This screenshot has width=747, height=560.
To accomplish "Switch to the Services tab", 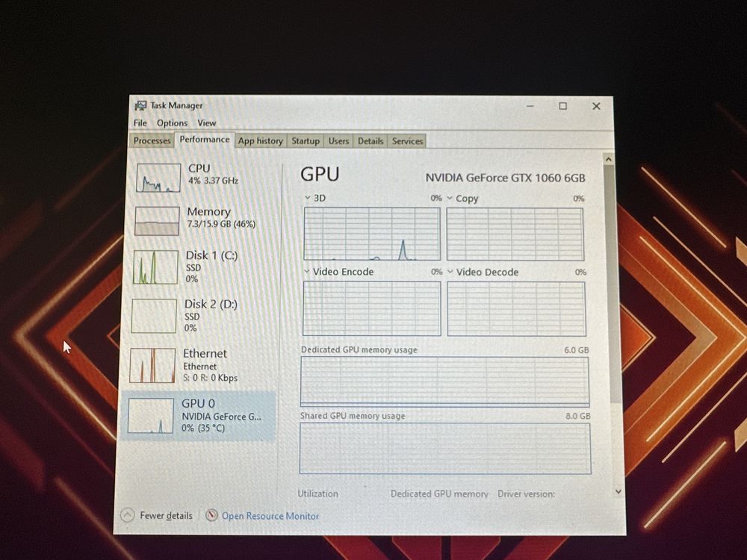I will click(x=407, y=141).
